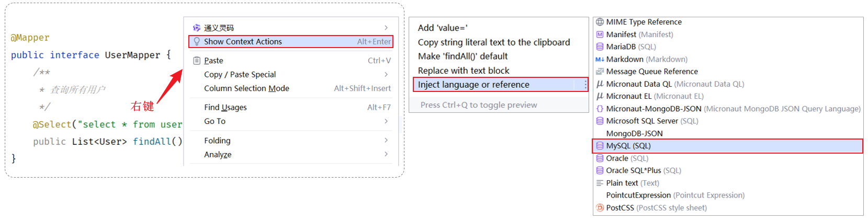Click the PostCSS icon
The image size is (868, 220).
(600, 207)
